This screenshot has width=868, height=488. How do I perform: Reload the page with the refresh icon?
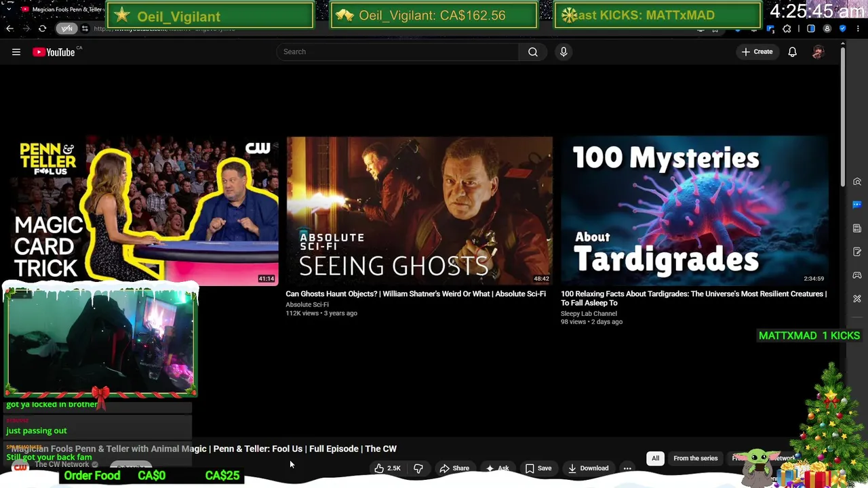42,28
